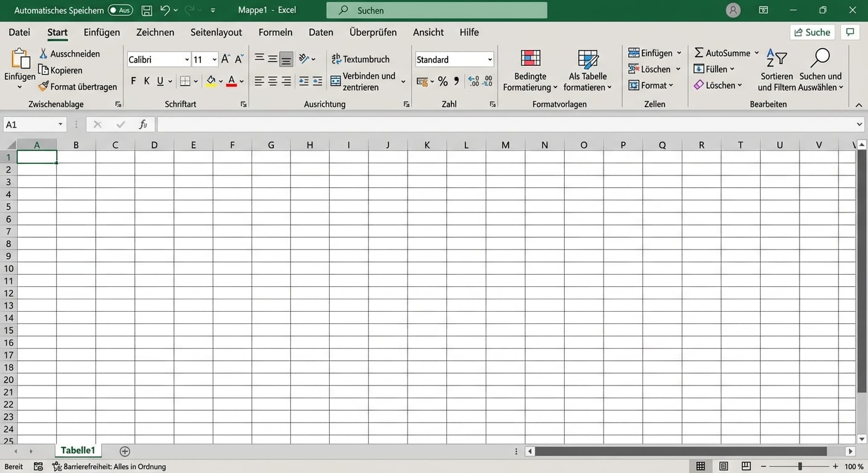868x473 pixels.
Task: Open the borders dropdown arrow
Action: point(196,81)
